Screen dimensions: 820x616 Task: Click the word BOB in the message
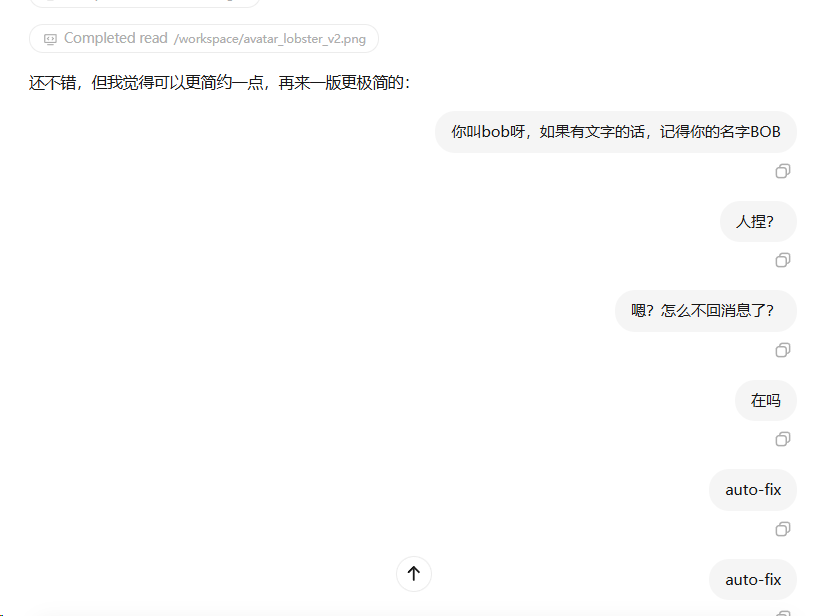765,132
